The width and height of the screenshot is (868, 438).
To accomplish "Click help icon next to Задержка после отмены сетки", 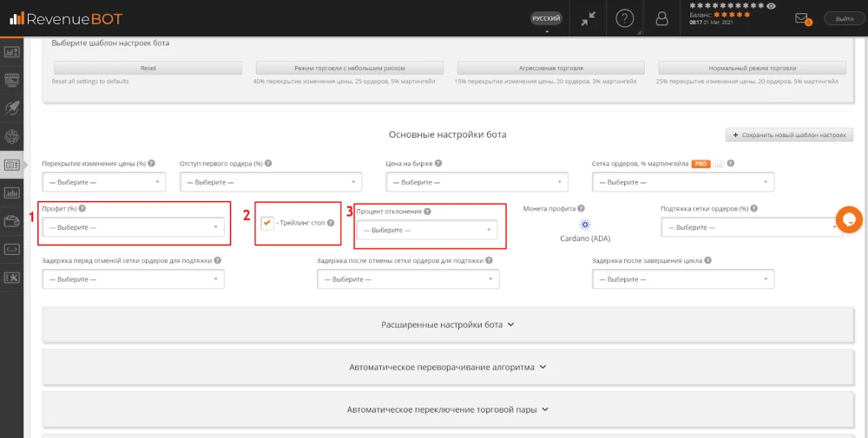I will point(489,260).
